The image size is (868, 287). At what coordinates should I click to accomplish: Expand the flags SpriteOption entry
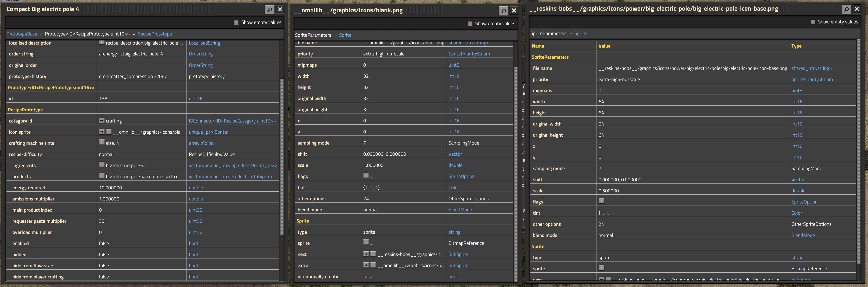[366, 175]
